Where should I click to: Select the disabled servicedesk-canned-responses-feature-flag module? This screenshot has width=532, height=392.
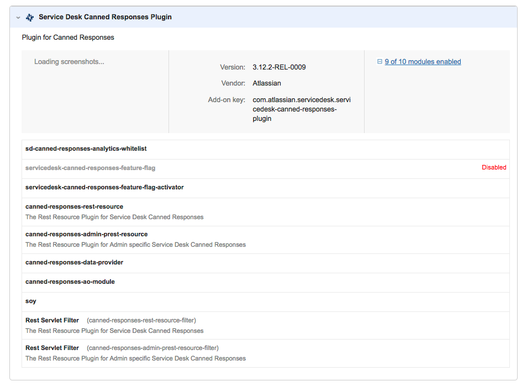[x=266, y=169]
